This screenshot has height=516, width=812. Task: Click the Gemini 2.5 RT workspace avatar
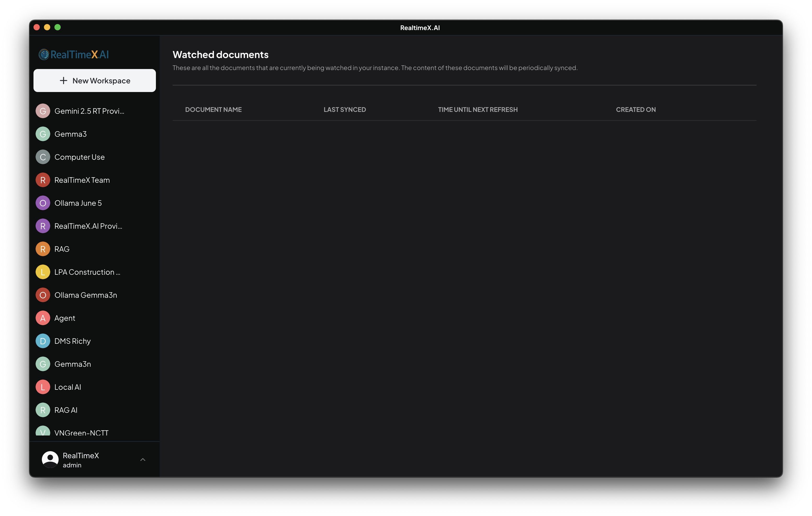point(43,111)
